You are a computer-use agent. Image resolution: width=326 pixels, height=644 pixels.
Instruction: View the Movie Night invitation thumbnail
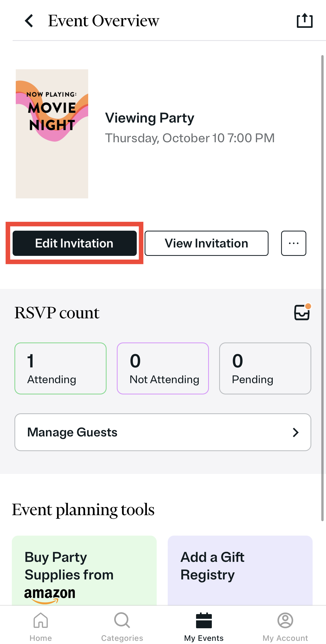tap(52, 133)
